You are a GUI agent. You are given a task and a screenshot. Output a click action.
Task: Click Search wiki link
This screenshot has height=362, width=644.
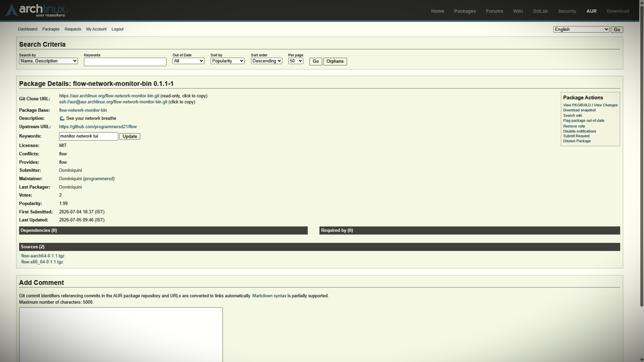point(573,115)
